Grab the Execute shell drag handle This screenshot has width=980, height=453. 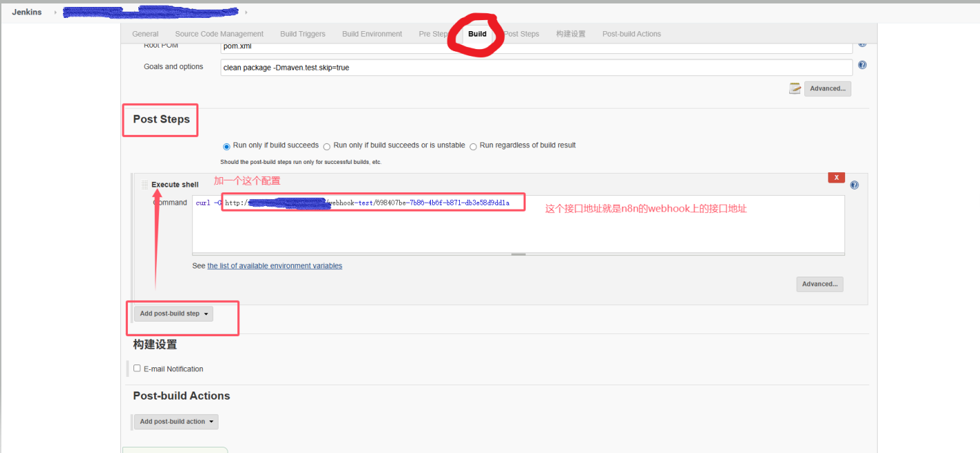coord(145,185)
